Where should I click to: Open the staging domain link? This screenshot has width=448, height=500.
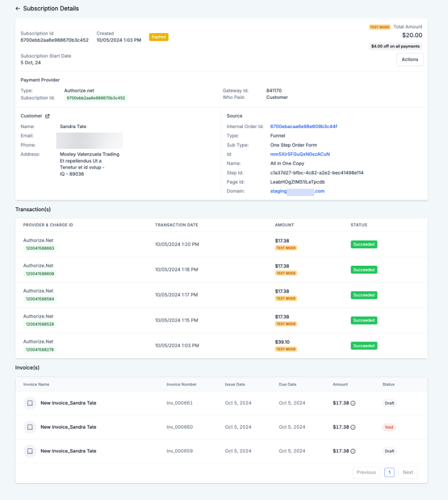[297, 192]
